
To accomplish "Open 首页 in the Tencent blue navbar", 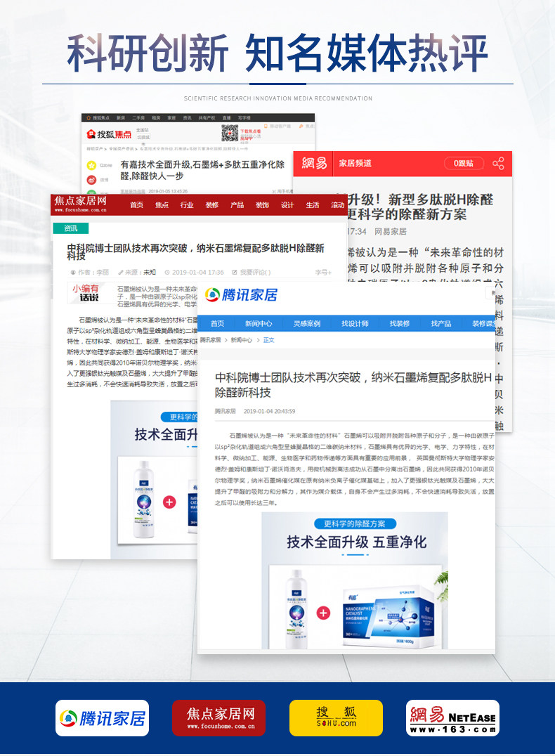I will [x=217, y=323].
